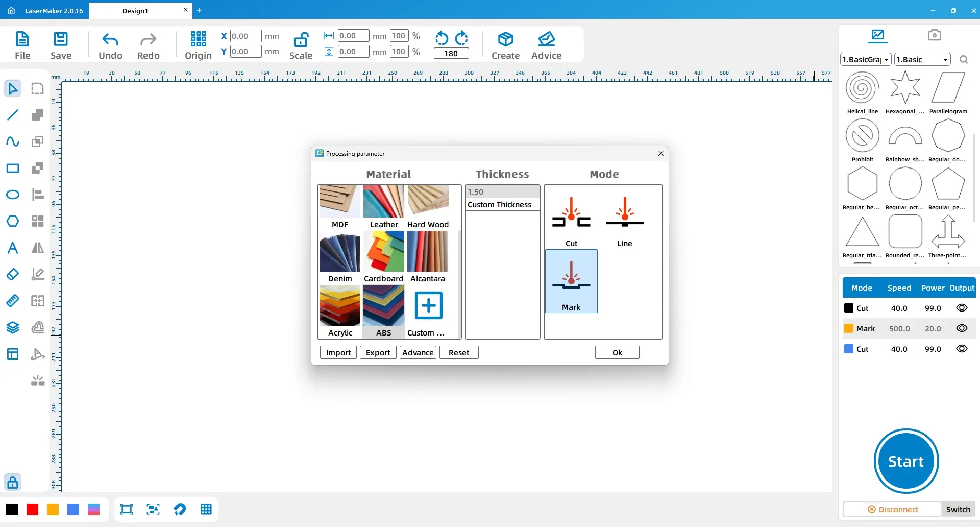
Task: Toggle visibility of orange Mark layer
Action: point(962,328)
